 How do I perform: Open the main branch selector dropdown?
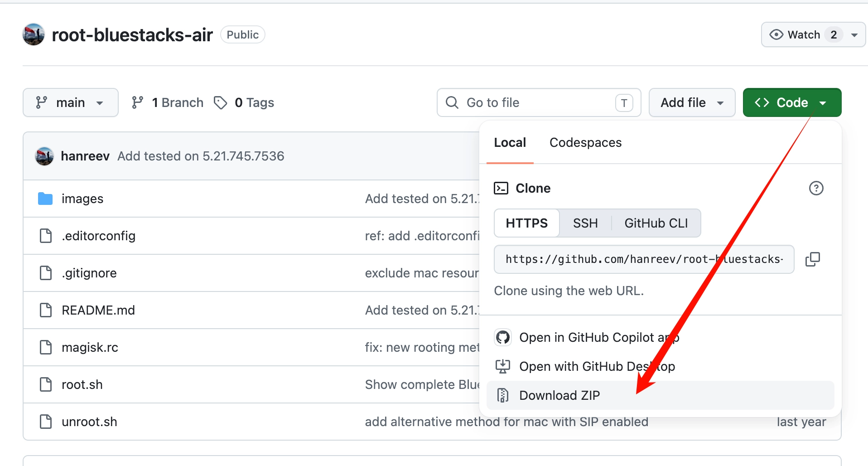(x=71, y=102)
